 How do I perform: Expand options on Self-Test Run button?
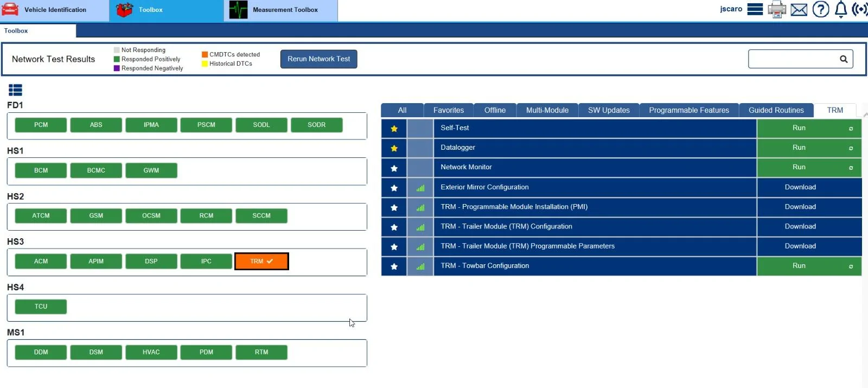tap(851, 129)
